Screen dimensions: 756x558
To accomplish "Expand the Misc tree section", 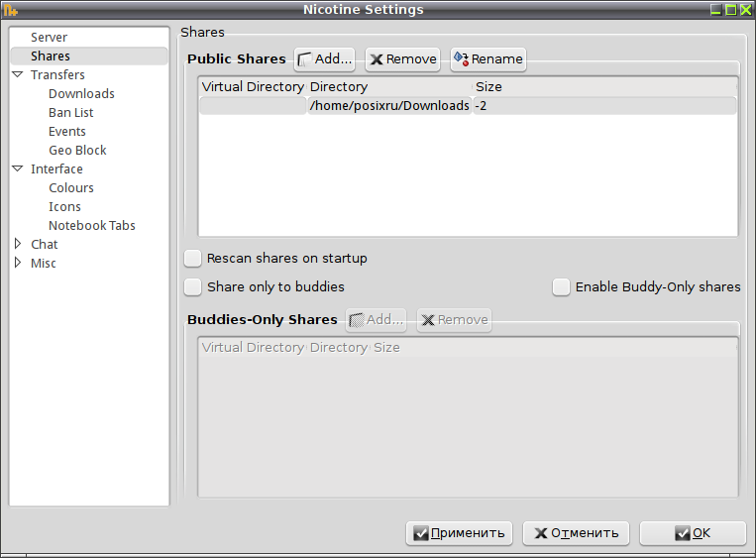I will (18, 263).
